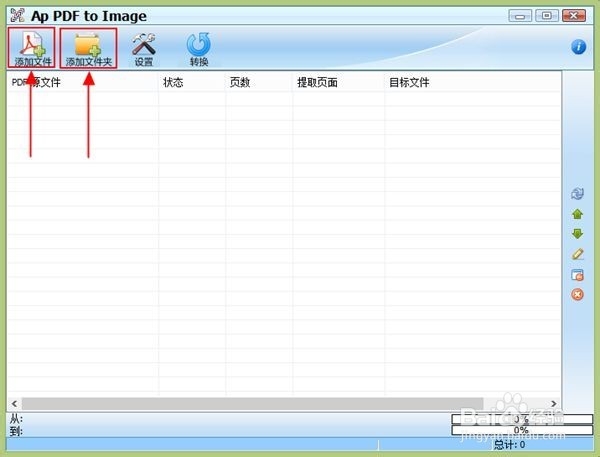Maximize the Ap PDF to Image window
The width and height of the screenshot is (600, 457).
pyautogui.click(x=547, y=15)
